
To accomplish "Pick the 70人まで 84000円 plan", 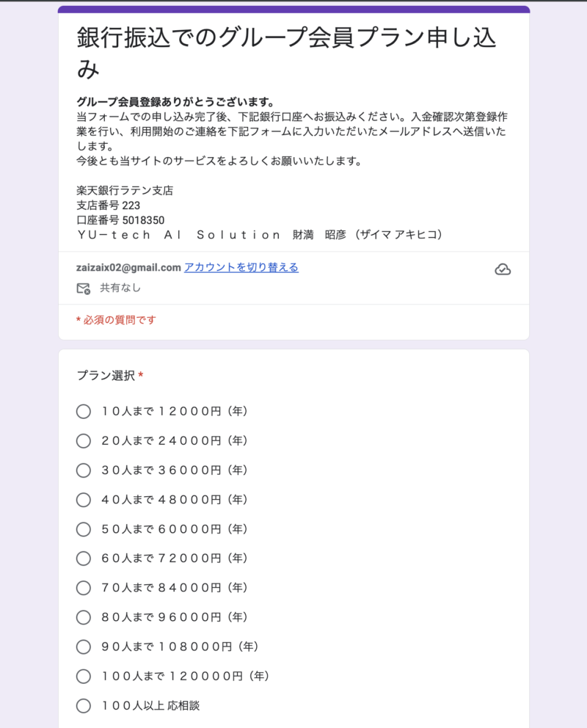I will click(84, 588).
